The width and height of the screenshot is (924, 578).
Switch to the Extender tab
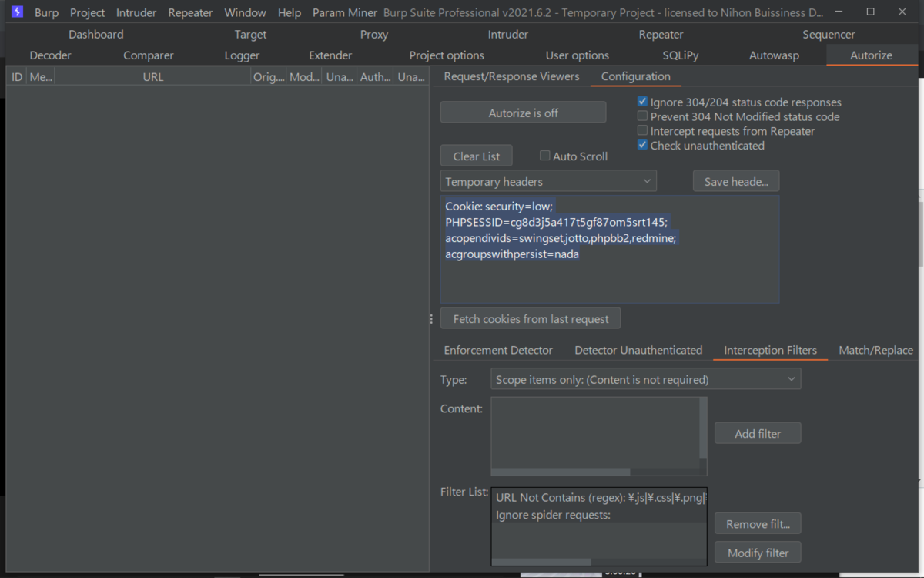coord(330,55)
